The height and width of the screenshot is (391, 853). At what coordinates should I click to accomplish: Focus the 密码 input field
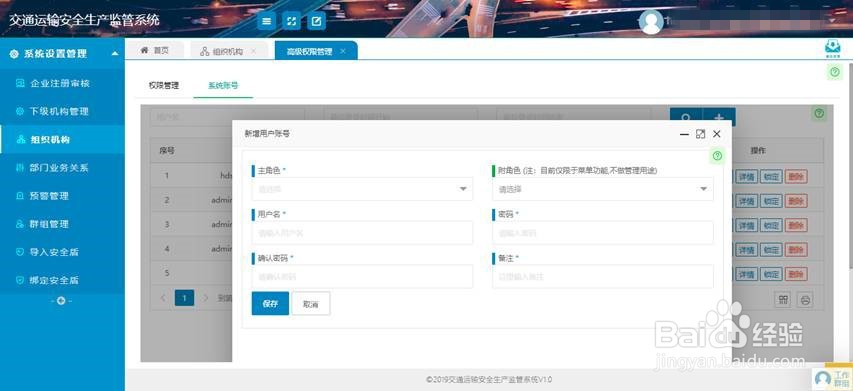point(603,233)
